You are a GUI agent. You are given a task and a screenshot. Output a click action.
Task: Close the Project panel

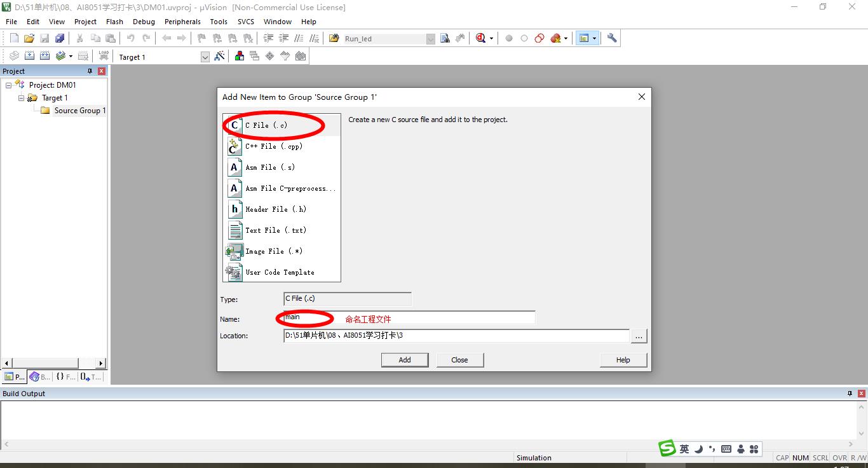101,71
